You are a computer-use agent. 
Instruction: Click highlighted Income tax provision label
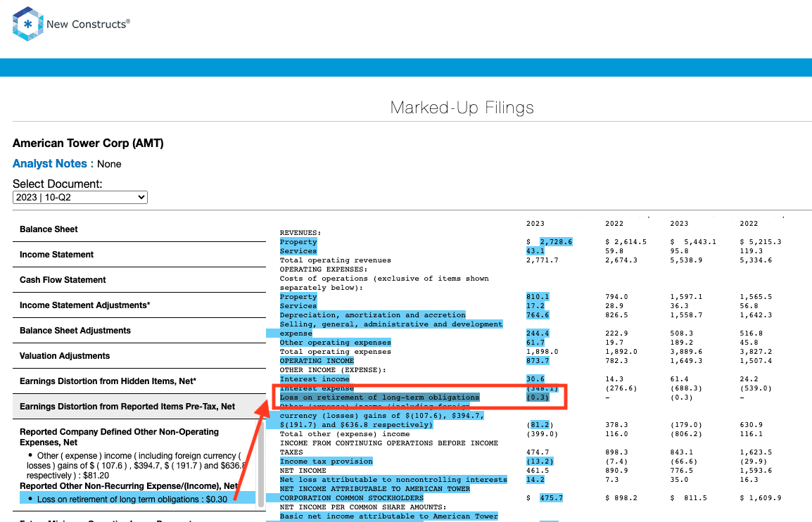coord(326,461)
